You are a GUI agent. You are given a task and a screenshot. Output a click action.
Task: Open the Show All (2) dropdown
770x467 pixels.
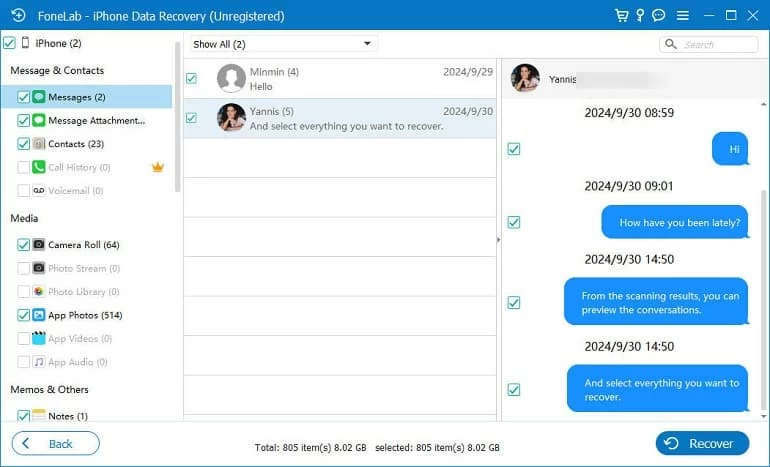tap(282, 44)
